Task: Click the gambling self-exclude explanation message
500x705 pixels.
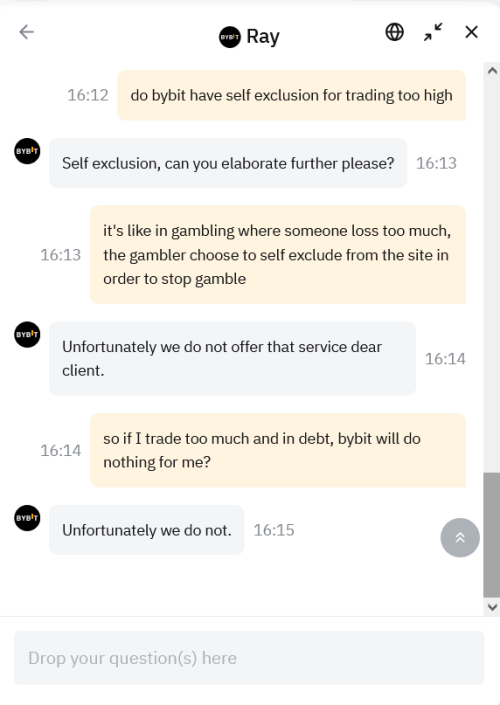Action: [278, 255]
